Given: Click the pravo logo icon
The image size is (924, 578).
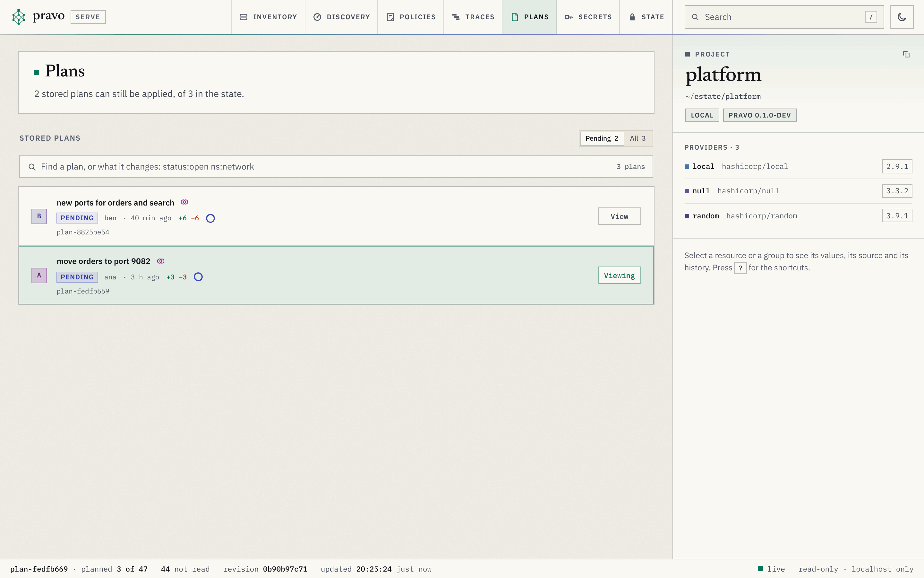Looking at the screenshot, I should coord(18,17).
